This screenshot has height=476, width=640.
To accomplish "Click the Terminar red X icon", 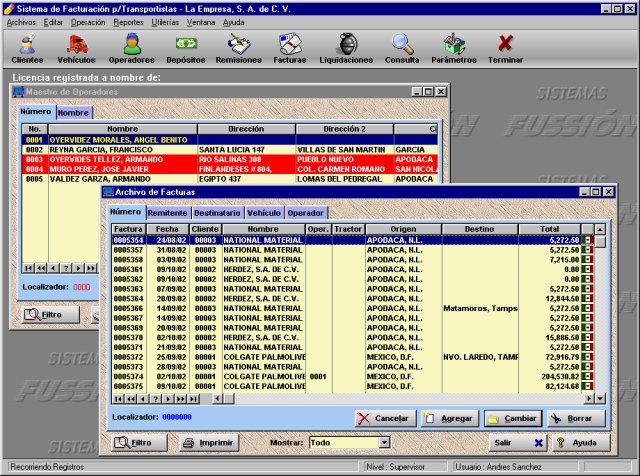I will coord(506,48).
